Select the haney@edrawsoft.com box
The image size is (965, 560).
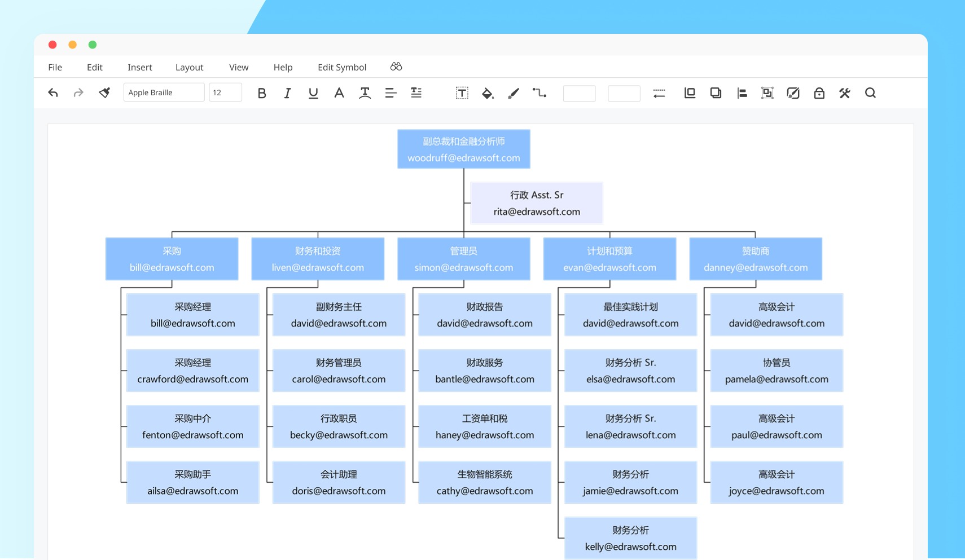[x=485, y=426]
